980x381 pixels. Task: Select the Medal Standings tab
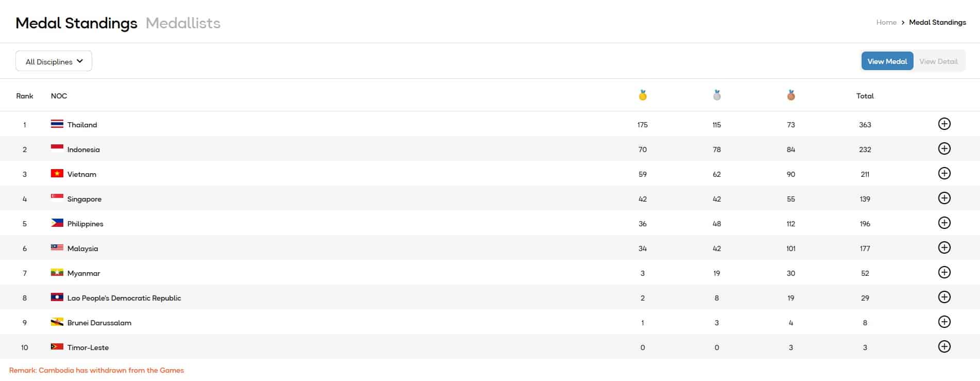(76, 23)
